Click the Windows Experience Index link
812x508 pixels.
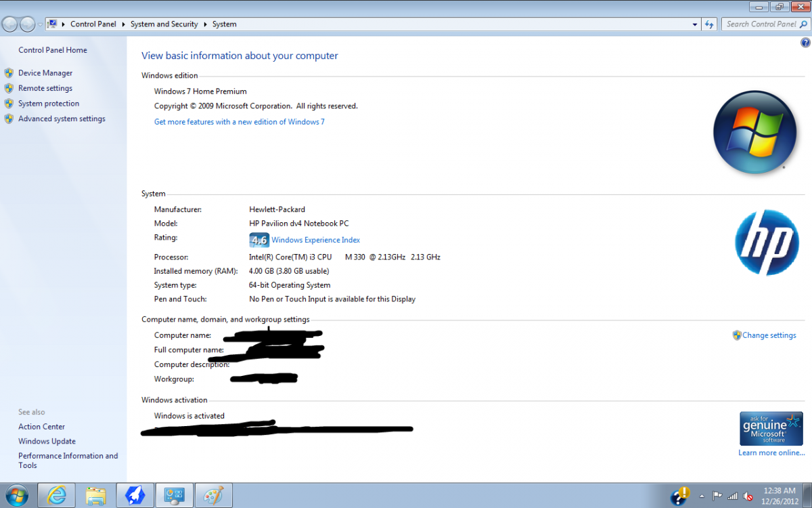[x=315, y=240]
